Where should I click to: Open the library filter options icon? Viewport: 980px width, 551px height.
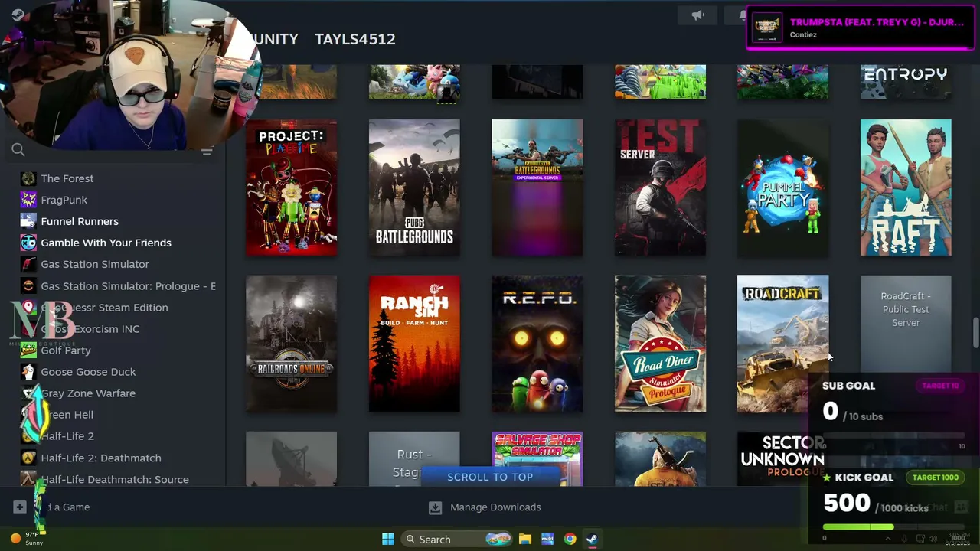pyautogui.click(x=207, y=152)
